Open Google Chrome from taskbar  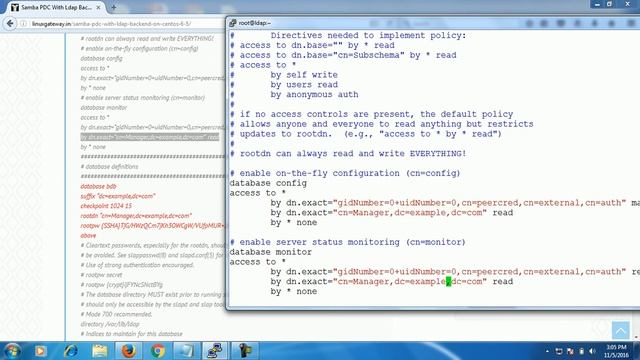158,351
